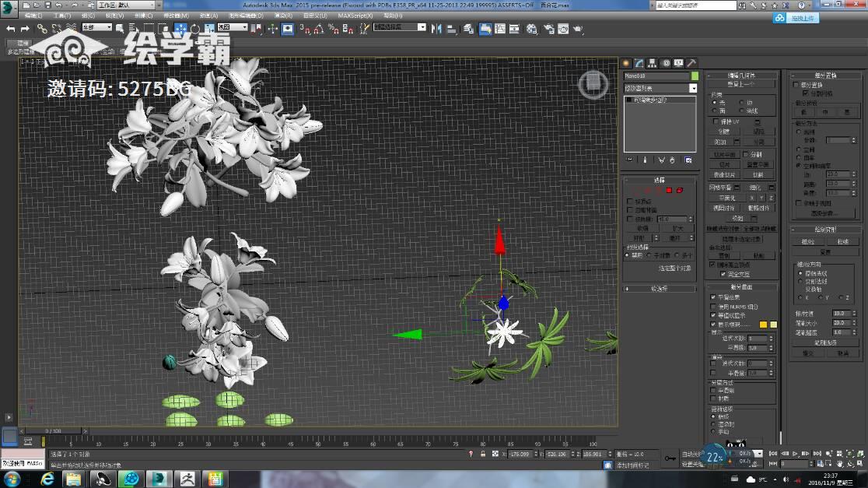Open the Motion panel tab
The height and width of the screenshot is (488, 868).
665,63
